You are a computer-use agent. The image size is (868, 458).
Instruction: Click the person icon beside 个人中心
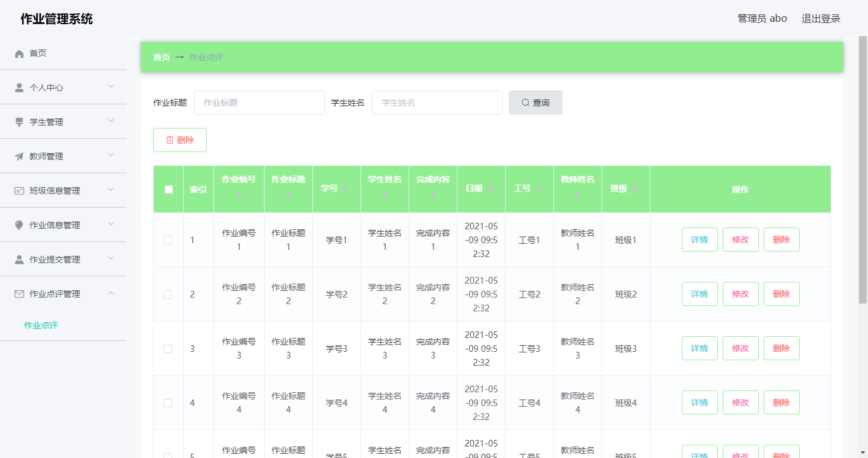tap(19, 87)
